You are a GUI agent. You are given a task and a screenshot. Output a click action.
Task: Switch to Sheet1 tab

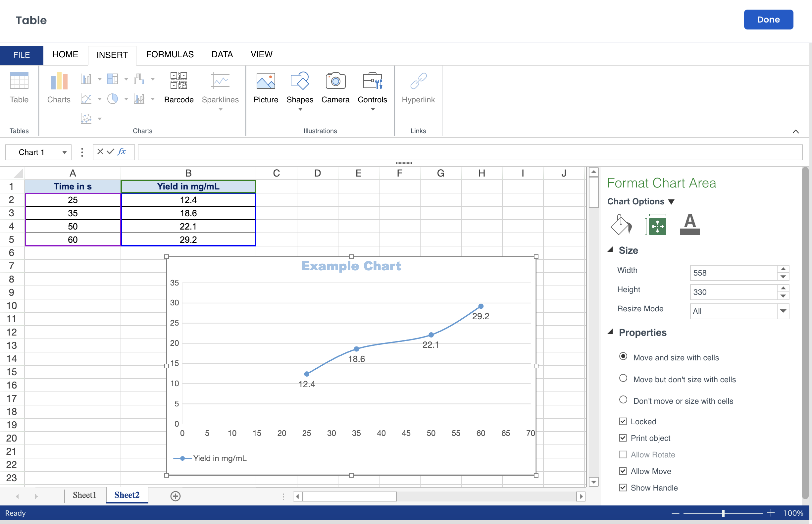pyautogui.click(x=84, y=495)
